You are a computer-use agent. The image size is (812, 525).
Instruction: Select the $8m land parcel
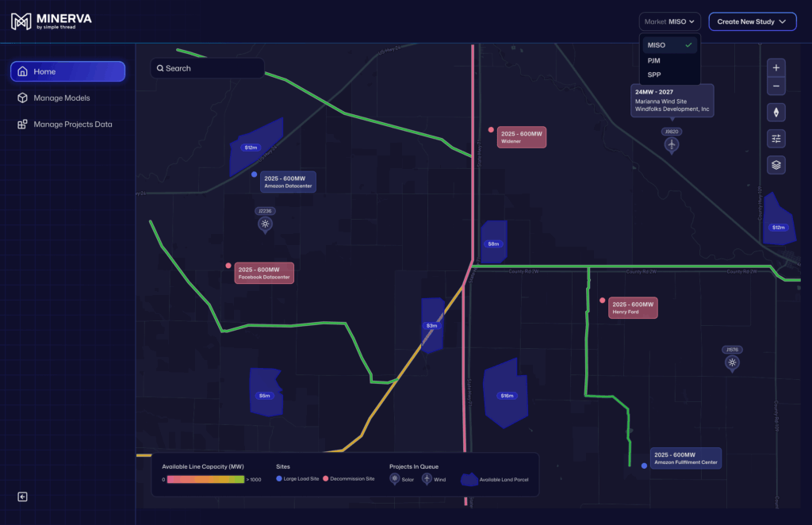494,242
